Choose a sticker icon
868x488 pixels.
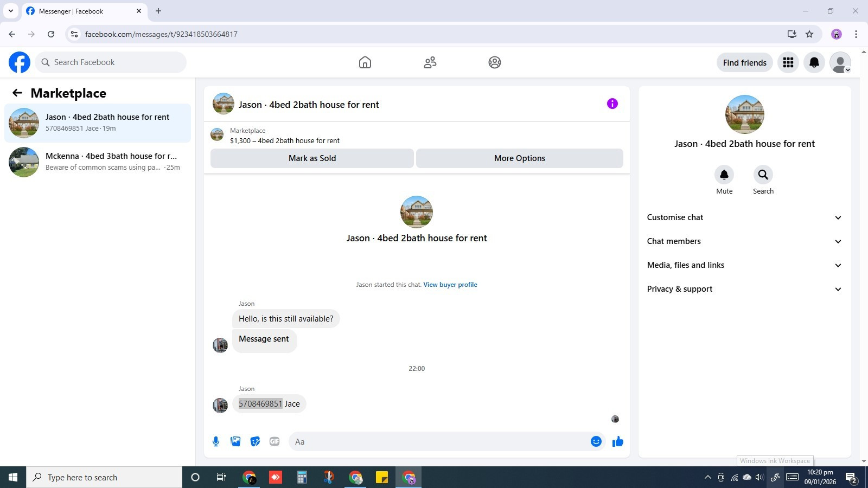click(255, 441)
